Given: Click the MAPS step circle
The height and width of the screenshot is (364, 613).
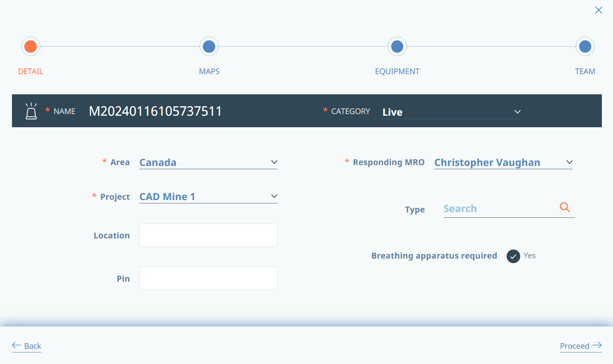Looking at the screenshot, I should click(x=209, y=47).
